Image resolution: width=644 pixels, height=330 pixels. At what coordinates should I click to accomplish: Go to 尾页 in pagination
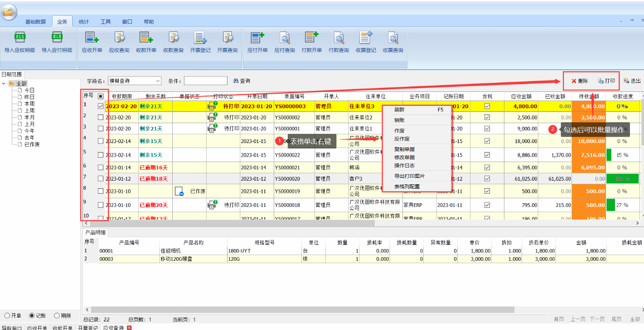pyautogui.click(x=616, y=319)
